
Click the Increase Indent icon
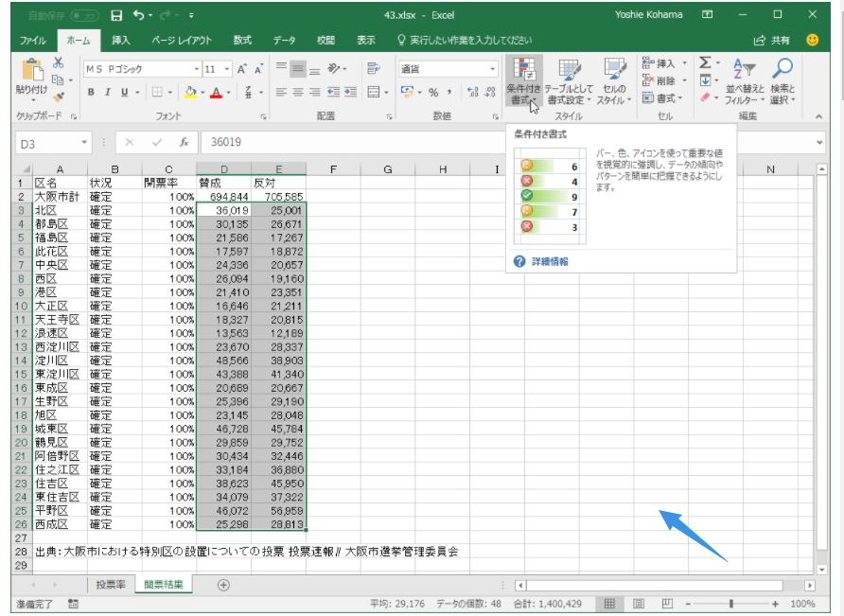coord(351,92)
